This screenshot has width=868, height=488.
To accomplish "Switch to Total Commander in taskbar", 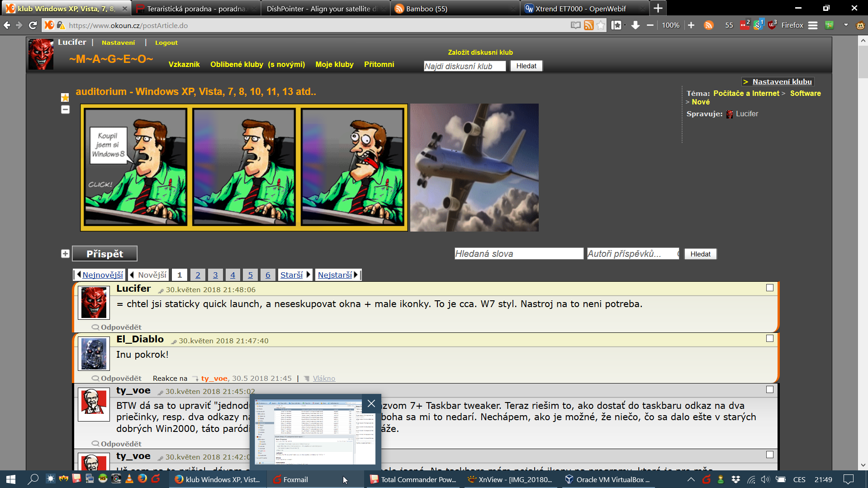I will pyautogui.click(x=413, y=479).
